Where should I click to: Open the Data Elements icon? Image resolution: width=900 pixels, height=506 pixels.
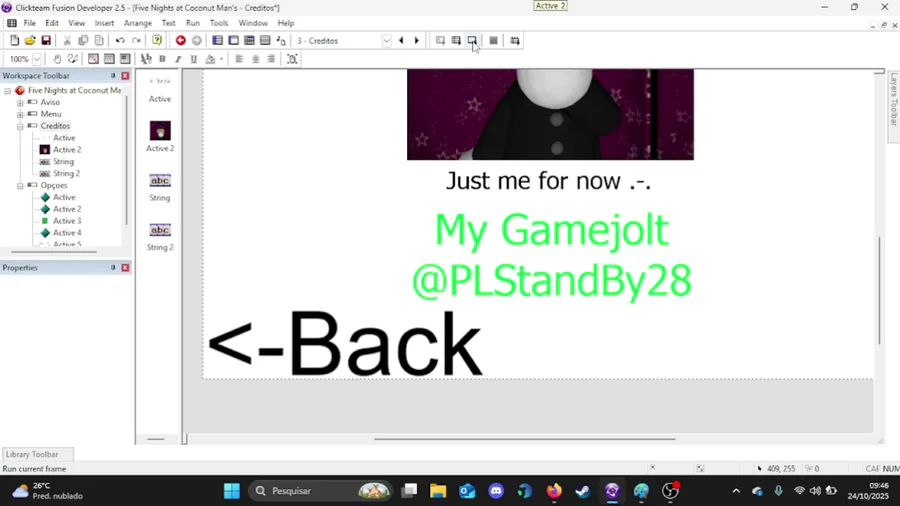pyautogui.click(x=281, y=41)
